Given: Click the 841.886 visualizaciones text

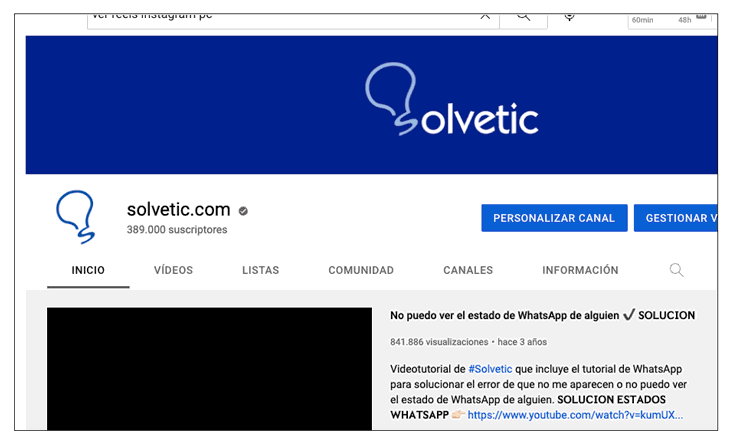Looking at the screenshot, I should click(x=439, y=342).
